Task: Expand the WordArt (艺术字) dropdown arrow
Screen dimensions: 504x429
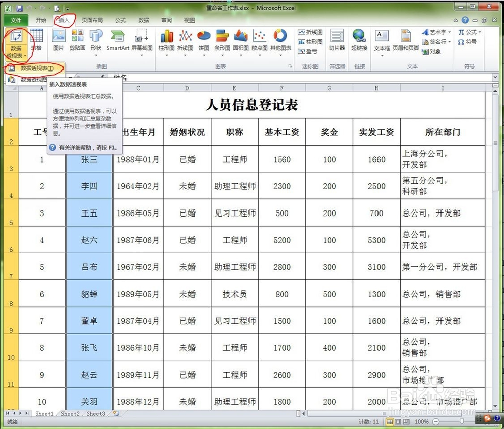Action: click(449, 32)
